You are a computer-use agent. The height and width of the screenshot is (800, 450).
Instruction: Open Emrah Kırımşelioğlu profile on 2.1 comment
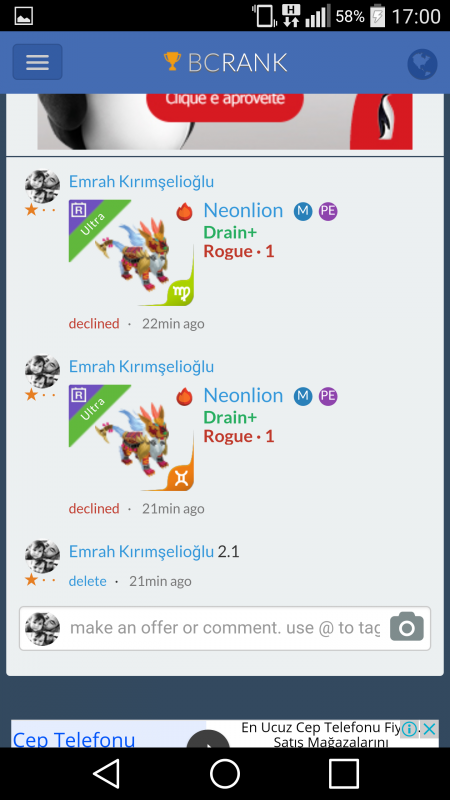141,552
